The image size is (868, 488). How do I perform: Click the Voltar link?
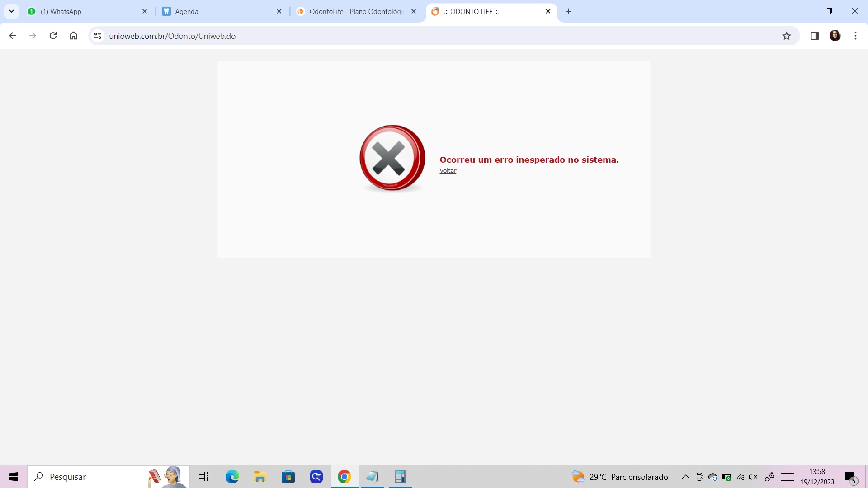[x=448, y=171]
